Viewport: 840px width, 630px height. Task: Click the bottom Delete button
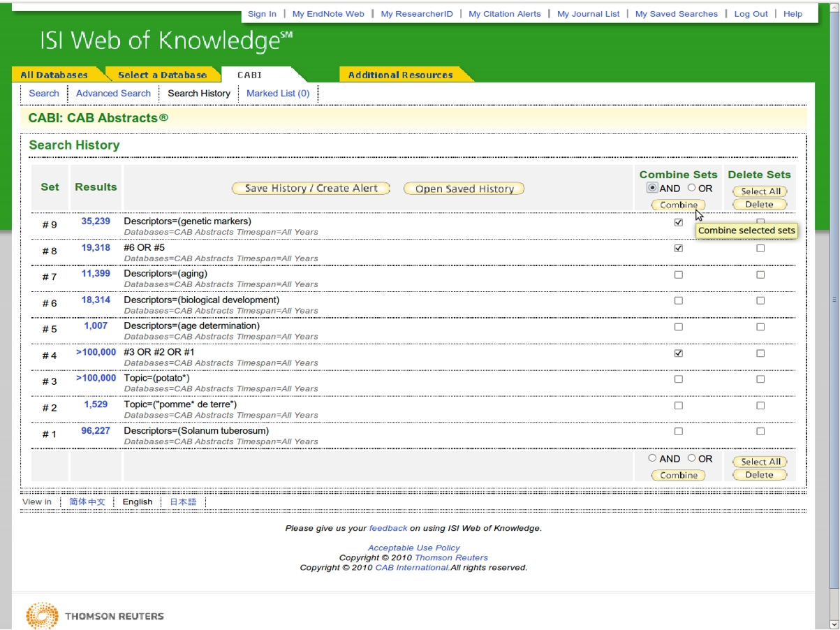click(760, 475)
